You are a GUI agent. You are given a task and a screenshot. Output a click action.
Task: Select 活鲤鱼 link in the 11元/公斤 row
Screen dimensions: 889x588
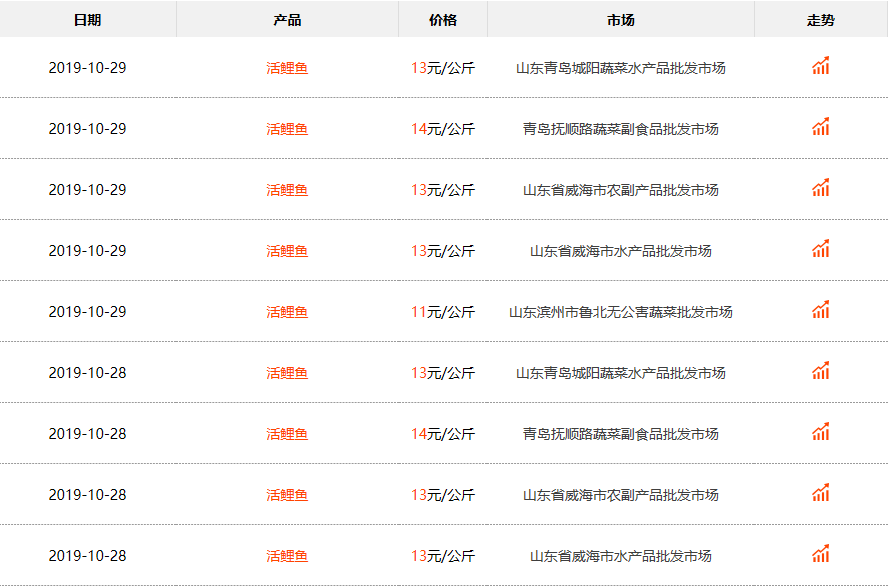click(x=287, y=313)
